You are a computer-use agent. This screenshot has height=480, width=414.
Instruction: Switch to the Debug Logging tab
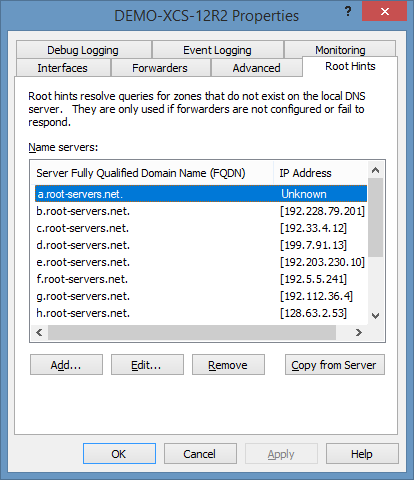click(83, 50)
